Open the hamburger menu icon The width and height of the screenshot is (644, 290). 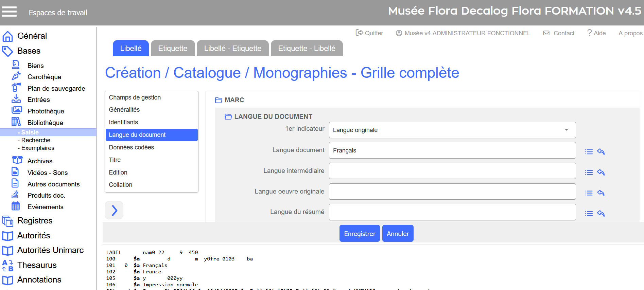pyautogui.click(x=9, y=12)
